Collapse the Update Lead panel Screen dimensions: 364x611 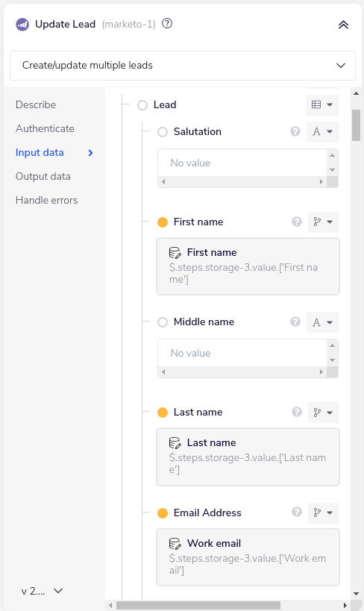pos(343,25)
